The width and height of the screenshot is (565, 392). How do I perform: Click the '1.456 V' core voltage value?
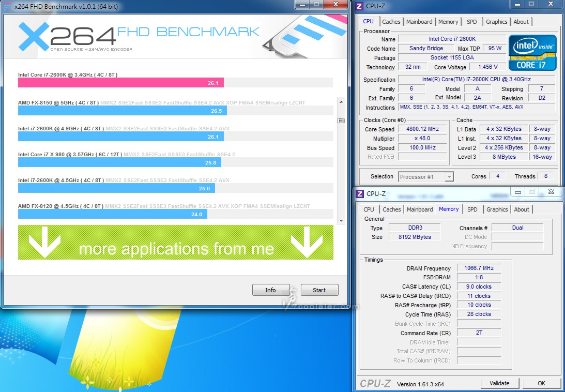pos(488,67)
